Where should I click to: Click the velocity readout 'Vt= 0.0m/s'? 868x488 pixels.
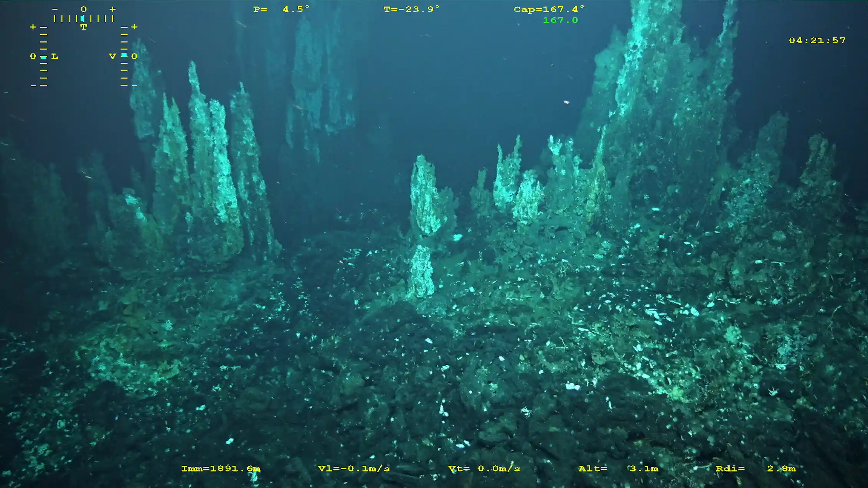click(484, 468)
